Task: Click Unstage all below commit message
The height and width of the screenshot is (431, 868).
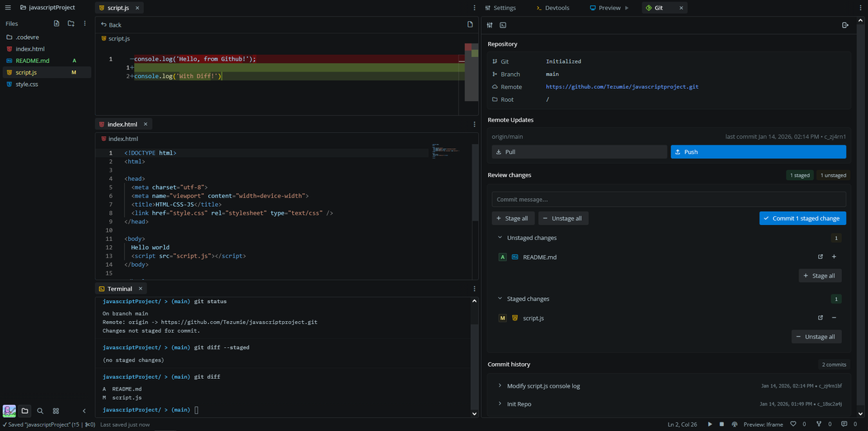Action: coord(563,218)
